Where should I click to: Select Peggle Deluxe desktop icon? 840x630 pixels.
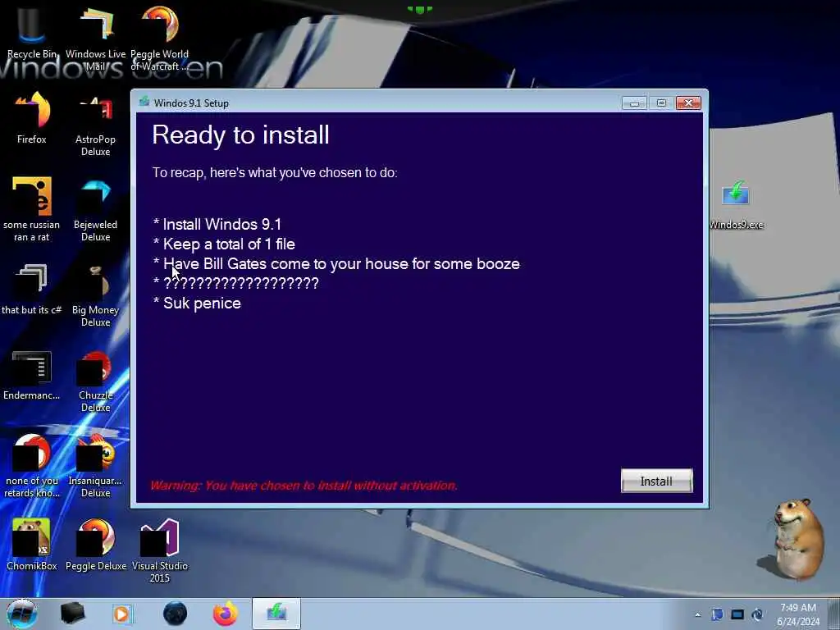click(x=96, y=544)
